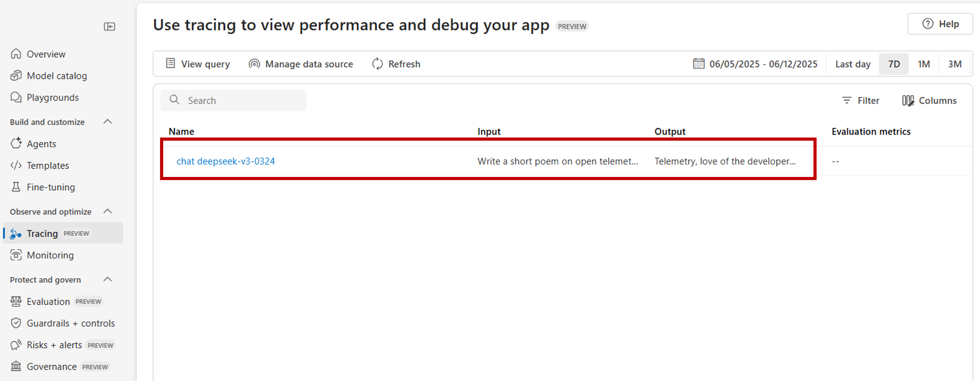Collapse the Protect and govern section

pyautogui.click(x=108, y=280)
